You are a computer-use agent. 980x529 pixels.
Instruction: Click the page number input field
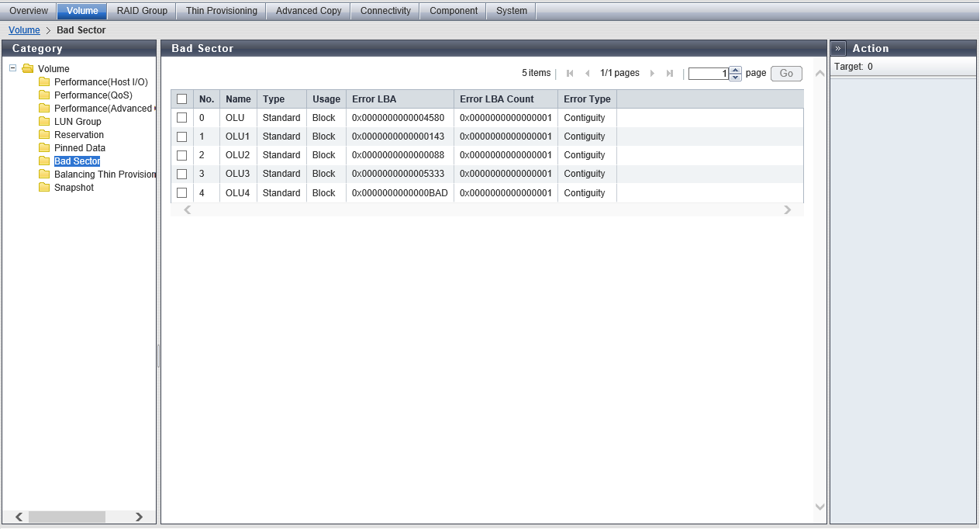[708, 74]
